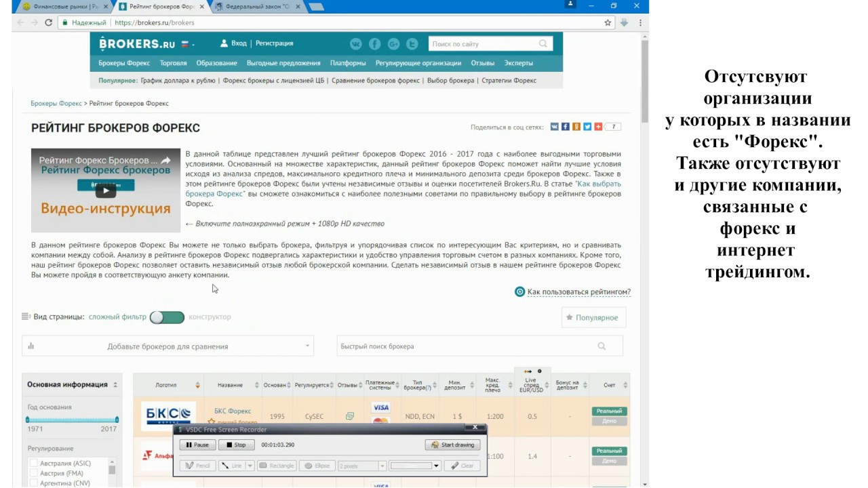The image size is (868, 488).
Task: Click Clear in the VSDC recorder
Action: (462, 466)
